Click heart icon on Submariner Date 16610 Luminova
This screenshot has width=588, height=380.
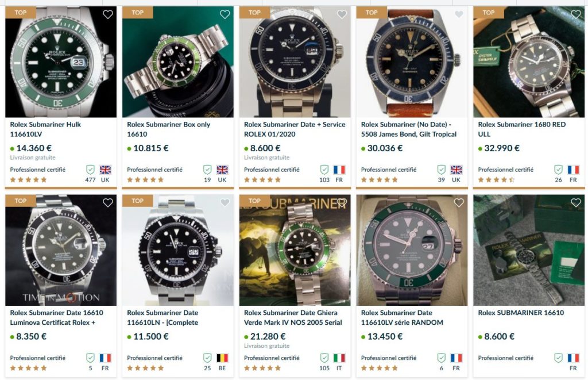click(107, 202)
